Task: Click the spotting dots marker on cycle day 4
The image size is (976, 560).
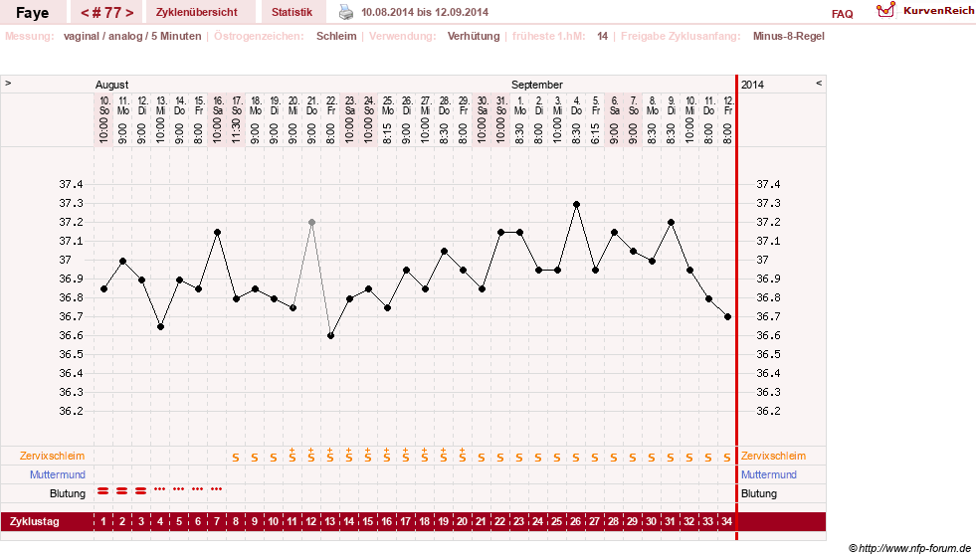Action: pyautogui.click(x=160, y=489)
